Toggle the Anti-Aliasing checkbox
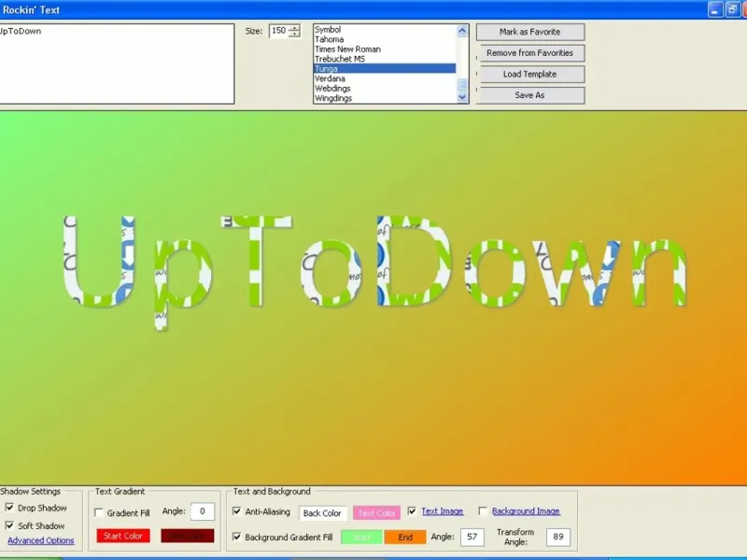Image resolution: width=747 pixels, height=560 pixels. [x=237, y=511]
